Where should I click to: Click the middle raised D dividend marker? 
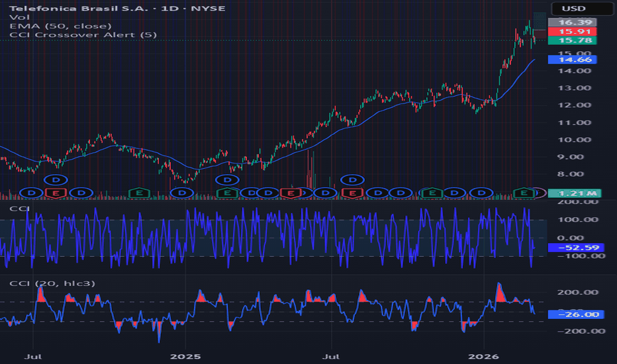tap(228, 179)
